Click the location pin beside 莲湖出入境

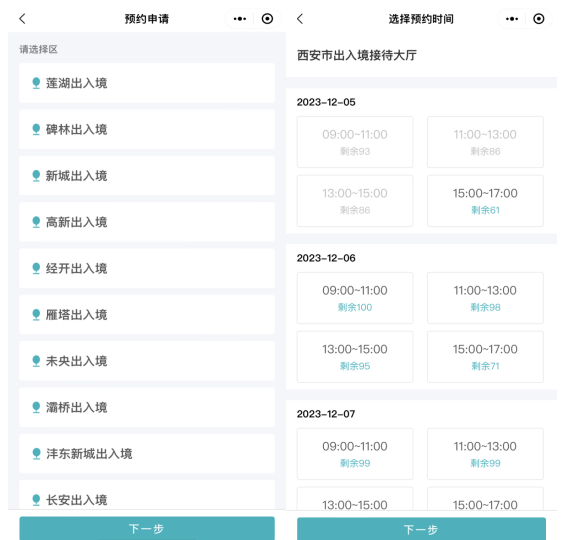tap(36, 83)
